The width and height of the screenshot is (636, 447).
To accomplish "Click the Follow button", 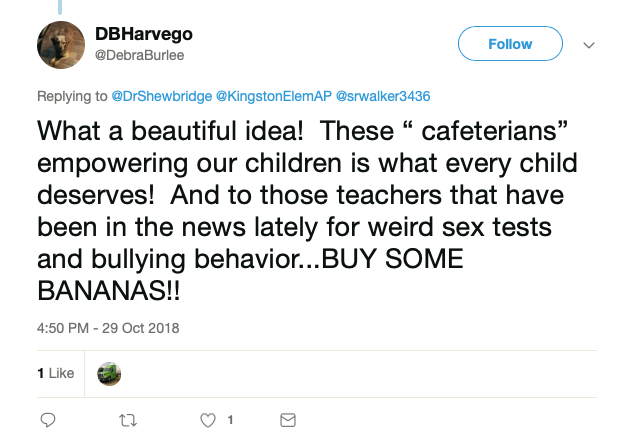I will 509,44.
